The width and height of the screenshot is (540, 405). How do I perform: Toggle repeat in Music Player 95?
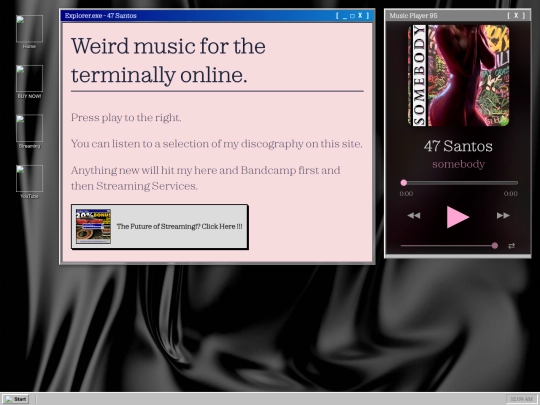coord(511,246)
